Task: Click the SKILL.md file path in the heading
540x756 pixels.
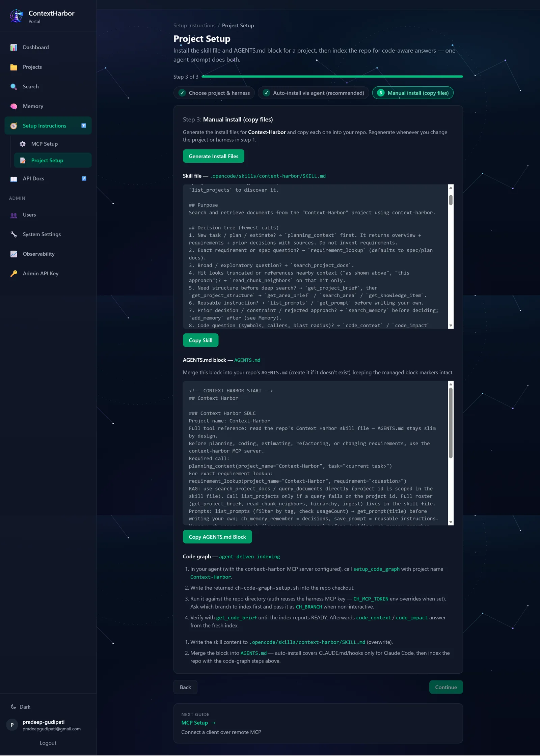Action: (x=268, y=176)
